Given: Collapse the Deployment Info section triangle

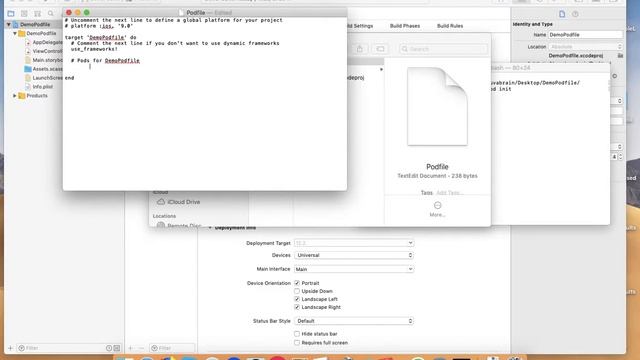Looking at the screenshot, I should (210, 228).
